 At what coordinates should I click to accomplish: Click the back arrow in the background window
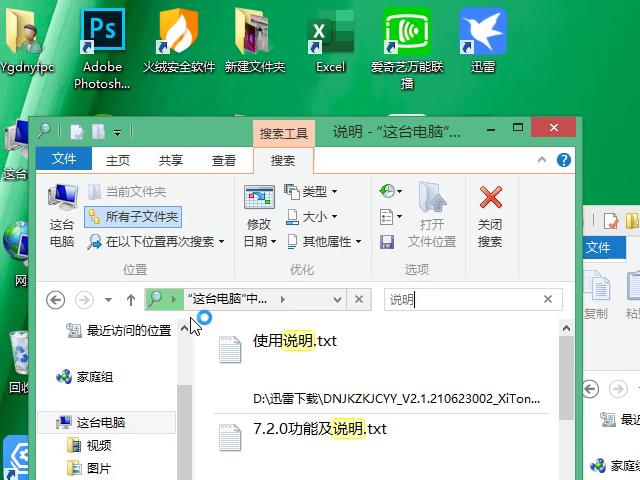[x=590, y=389]
